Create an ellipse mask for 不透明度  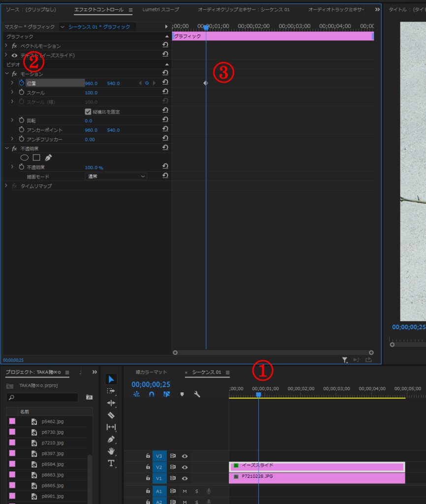pyautogui.click(x=25, y=157)
